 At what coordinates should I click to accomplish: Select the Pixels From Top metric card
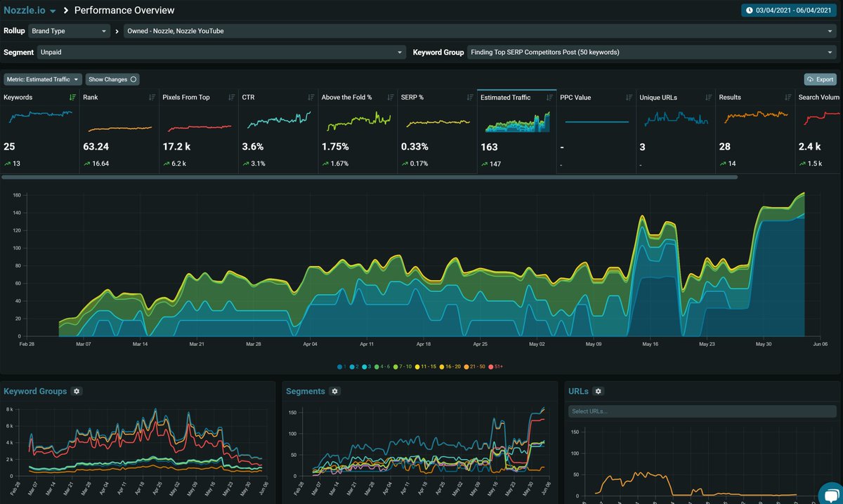pos(198,131)
